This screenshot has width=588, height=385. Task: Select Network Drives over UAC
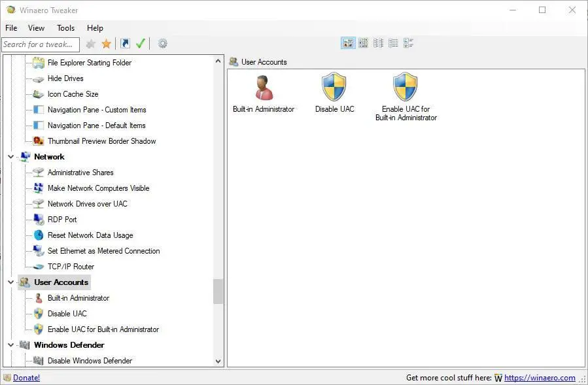point(88,204)
